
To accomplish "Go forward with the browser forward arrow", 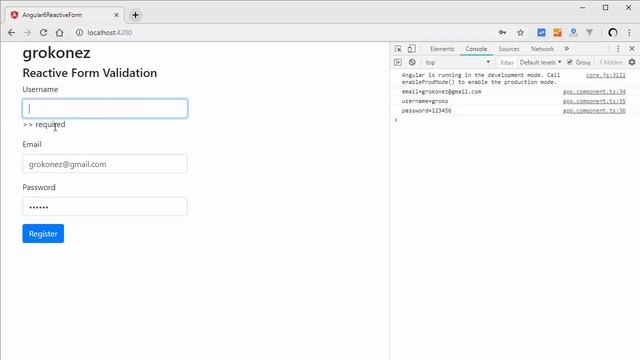I will click(27, 33).
